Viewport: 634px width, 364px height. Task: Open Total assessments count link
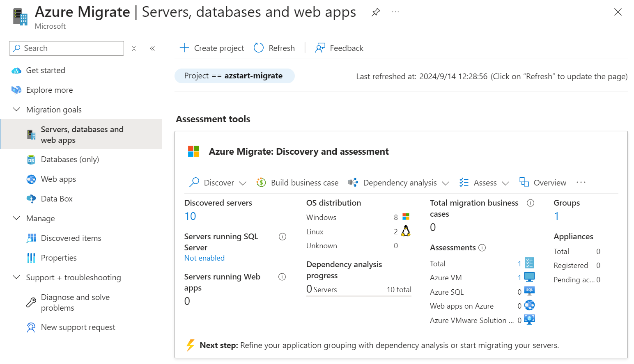(x=519, y=264)
